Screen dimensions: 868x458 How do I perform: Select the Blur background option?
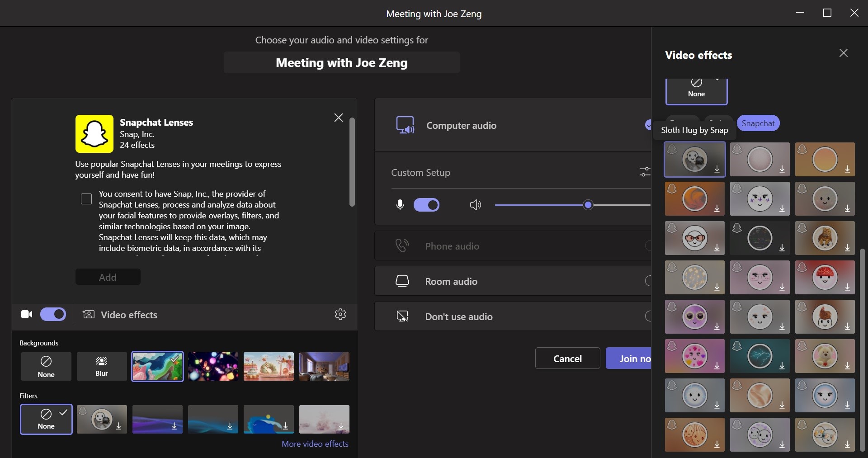tap(102, 366)
